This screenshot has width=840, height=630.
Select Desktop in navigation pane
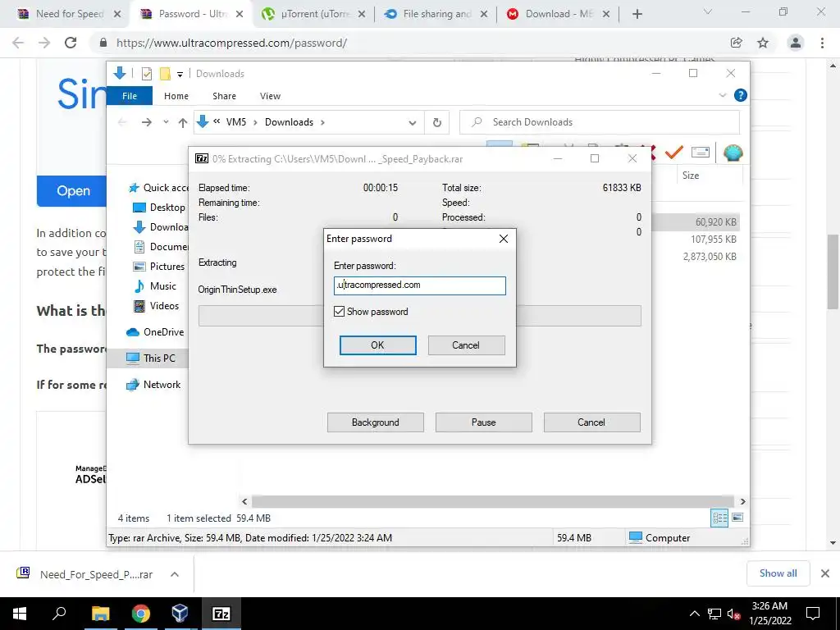click(x=159, y=208)
